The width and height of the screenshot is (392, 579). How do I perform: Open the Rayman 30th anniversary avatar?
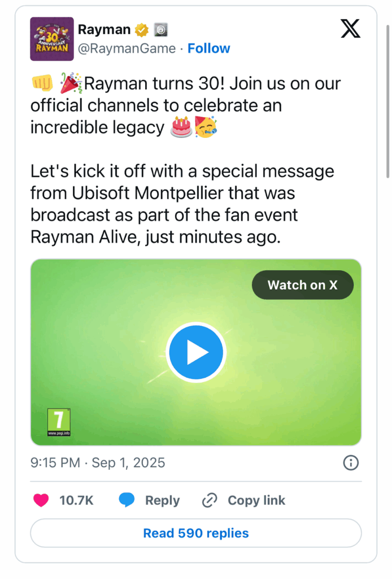pyautogui.click(x=51, y=39)
